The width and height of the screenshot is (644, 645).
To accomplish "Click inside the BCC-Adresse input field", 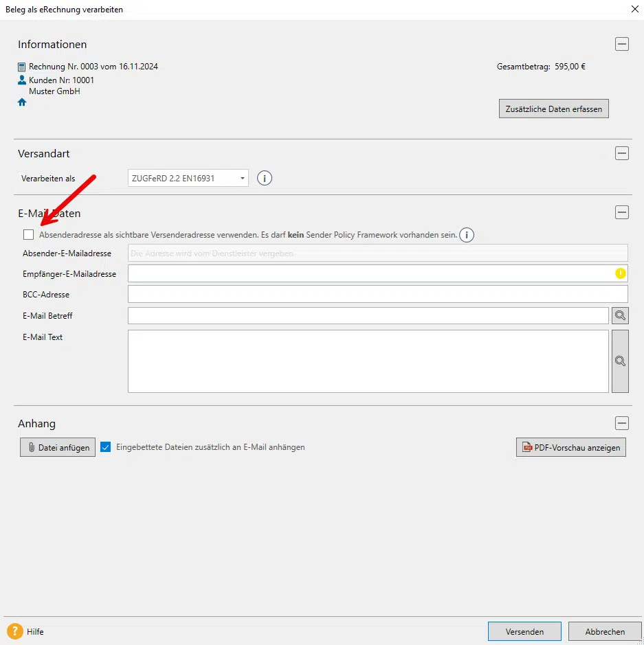I will click(378, 294).
